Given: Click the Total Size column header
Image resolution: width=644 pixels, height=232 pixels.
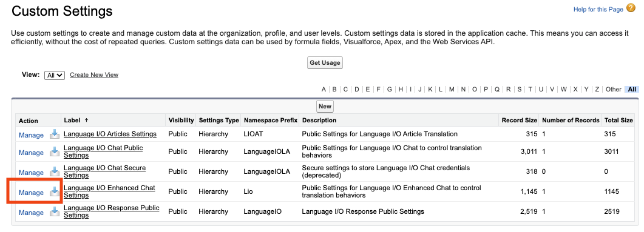Looking at the screenshot, I should (619, 121).
